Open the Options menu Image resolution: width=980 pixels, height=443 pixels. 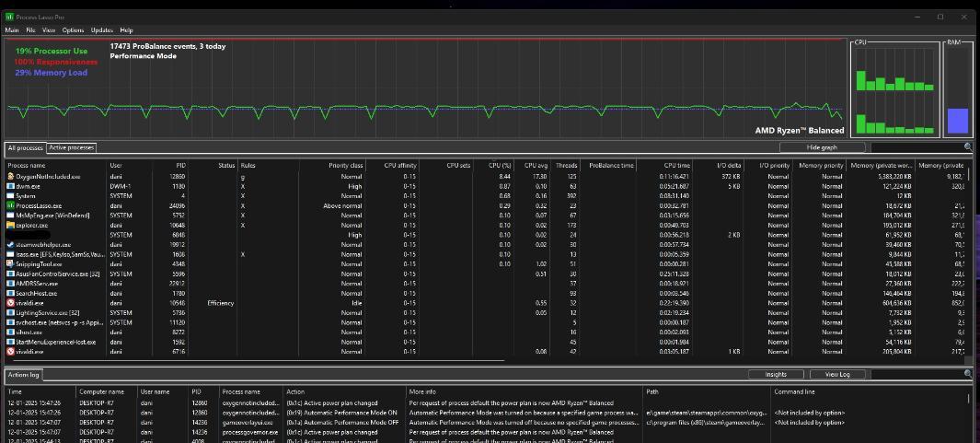tap(73, 30)
